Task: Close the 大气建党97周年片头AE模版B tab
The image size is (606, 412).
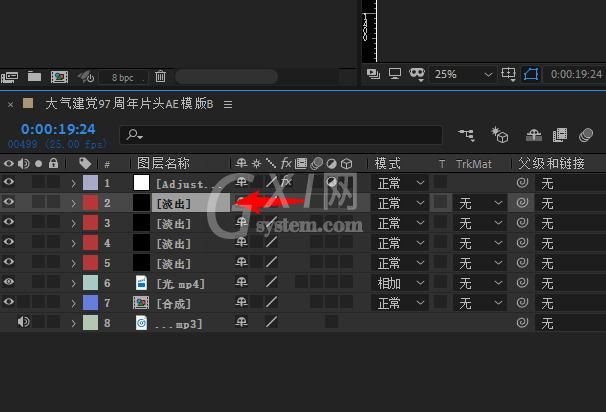Action: tap(10, 104)
